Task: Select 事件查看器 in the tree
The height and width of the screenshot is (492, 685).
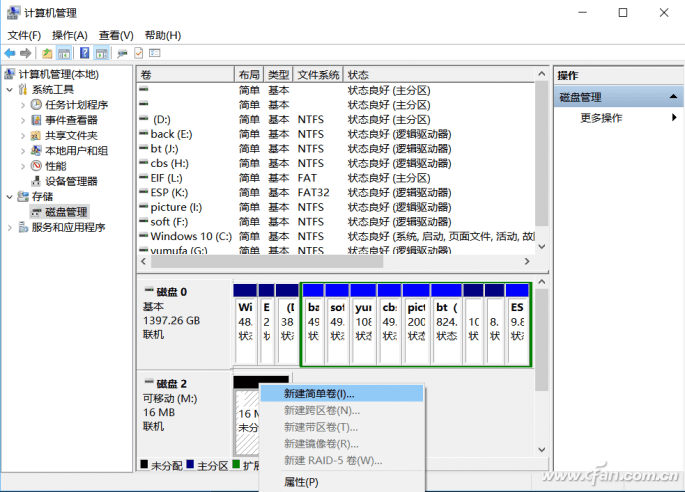Action: 71,120
